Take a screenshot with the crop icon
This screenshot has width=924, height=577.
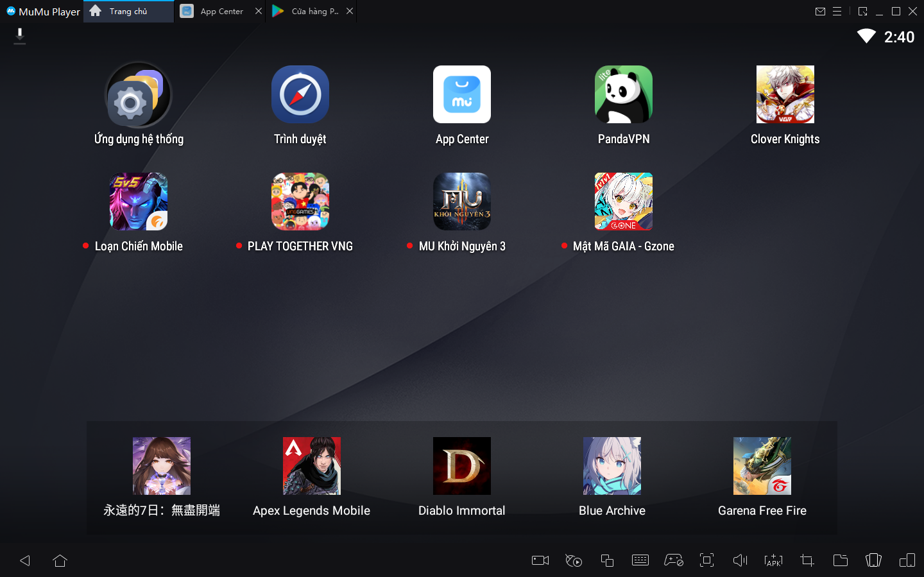[807, 560]
